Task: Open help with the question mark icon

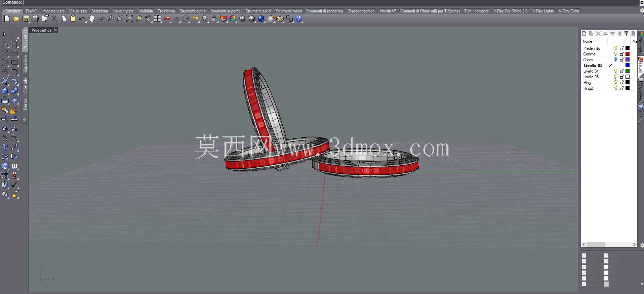Action: click(299, 19)
